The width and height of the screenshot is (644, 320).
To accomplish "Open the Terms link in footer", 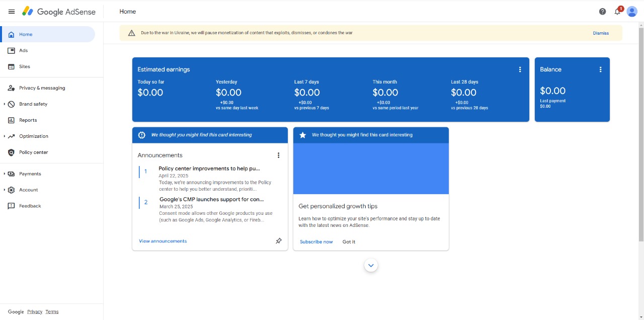I will pos(52,312).
